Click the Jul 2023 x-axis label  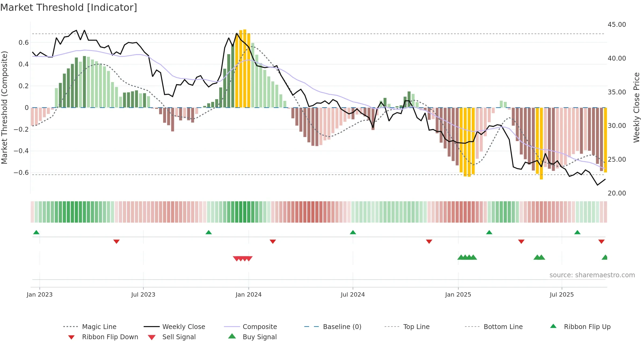click(x=143, y=294)
